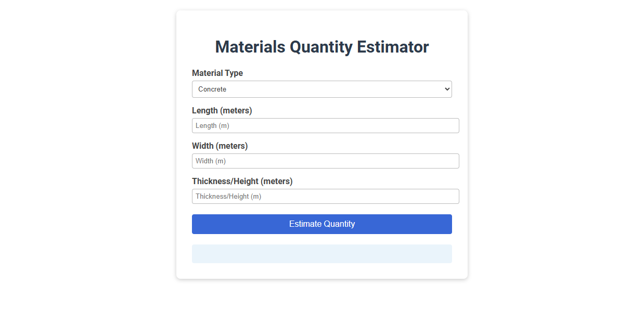Click inside the Length input field
644x310 pixels.
click(x=326, y=125)
